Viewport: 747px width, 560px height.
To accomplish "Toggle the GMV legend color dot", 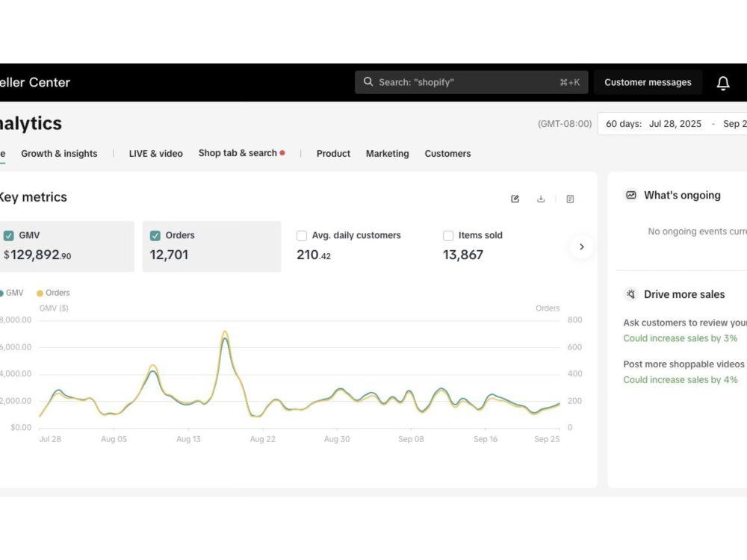I will click(1, 293).
